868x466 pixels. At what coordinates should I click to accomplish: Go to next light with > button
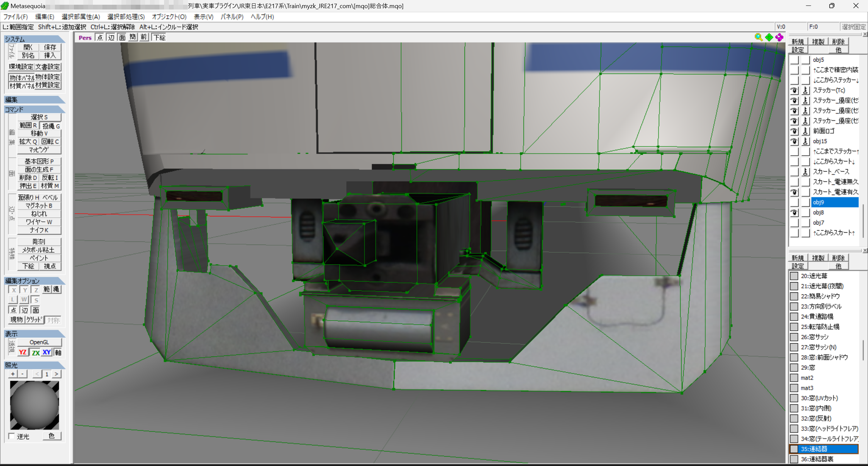56,374
